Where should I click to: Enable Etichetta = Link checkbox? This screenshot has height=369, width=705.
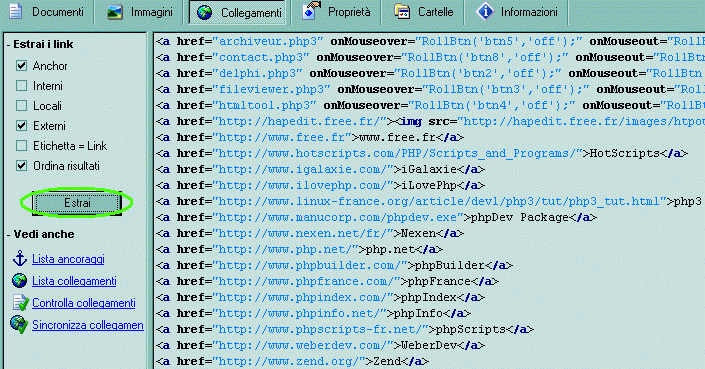tap(21, 146)
